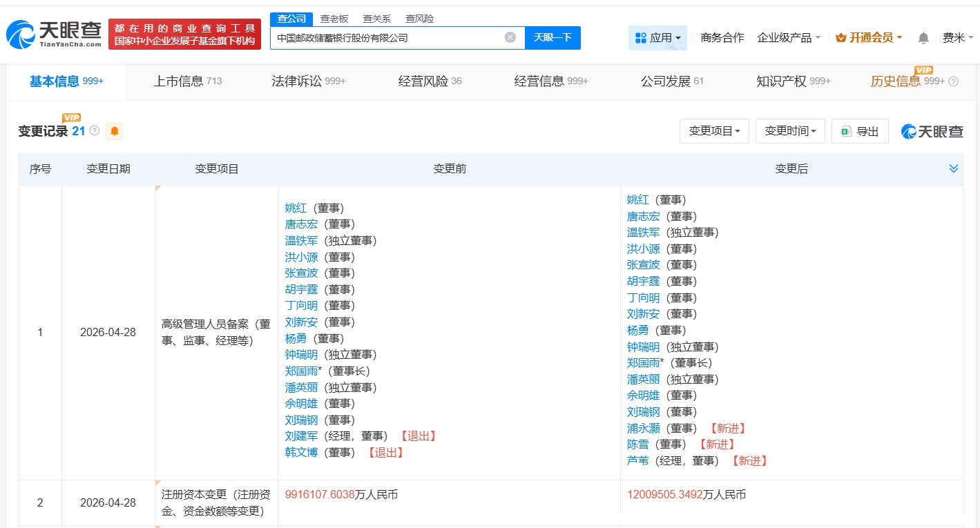
Task: Open newly added 芦苇 (经理，董事) link
Action: (638, 460)
